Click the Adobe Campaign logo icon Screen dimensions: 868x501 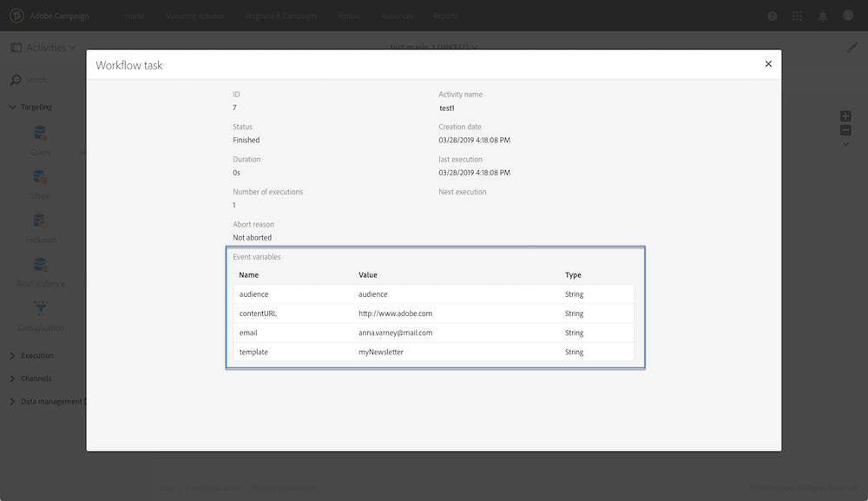(16, 16)
